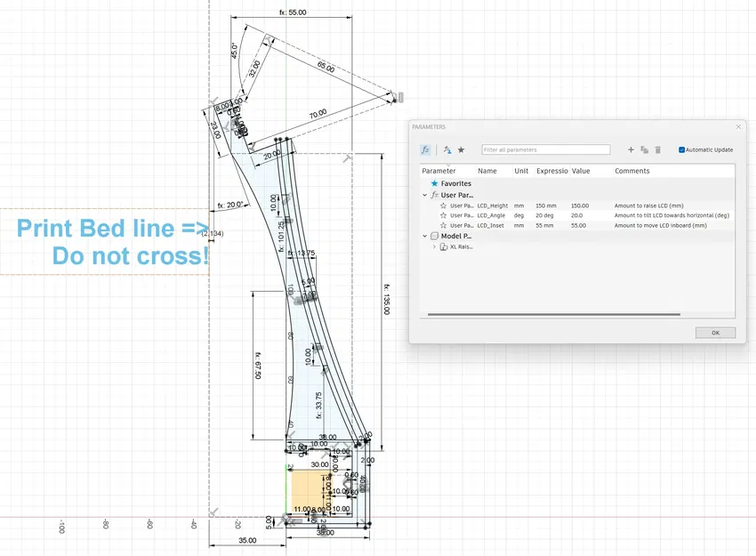
Task: Click the fx icon beside User Parameters group
Action: (x=433, y=195)
